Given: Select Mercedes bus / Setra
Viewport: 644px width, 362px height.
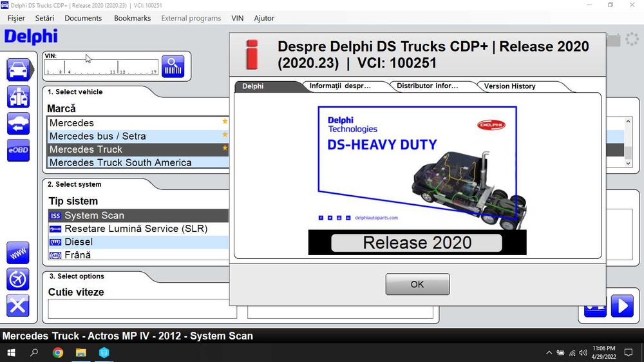Looking at the screenshot, I should coord(138,136).
